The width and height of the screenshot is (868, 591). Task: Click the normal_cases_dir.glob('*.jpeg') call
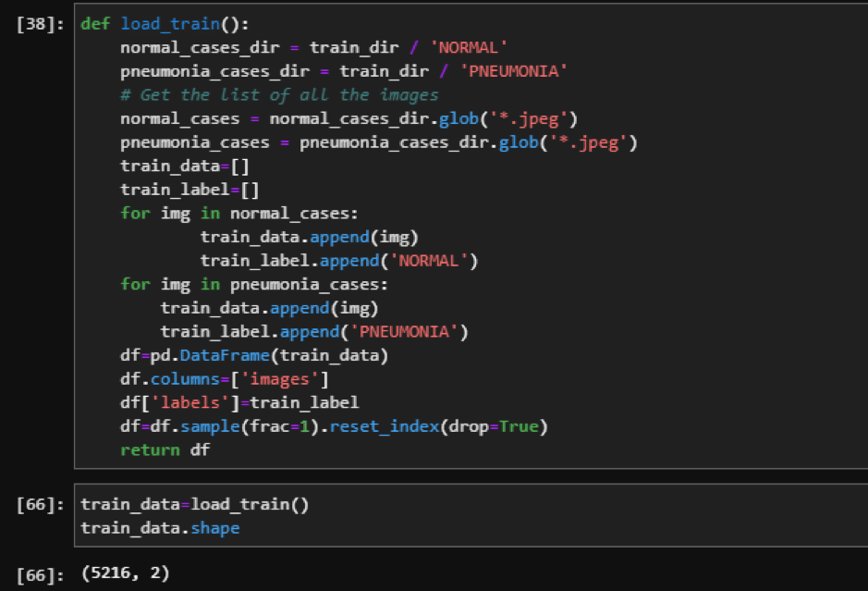point(423,118)
